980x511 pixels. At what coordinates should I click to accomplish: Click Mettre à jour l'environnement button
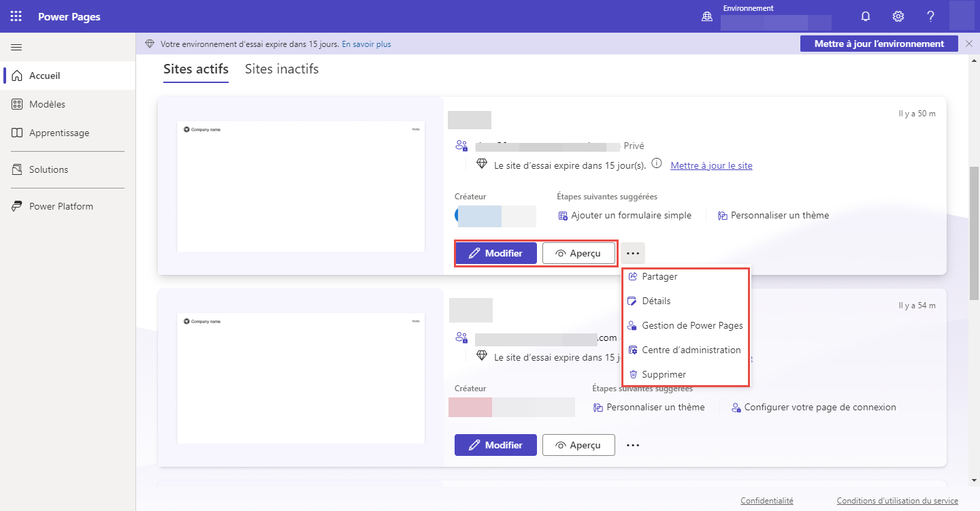pos(879,44)
